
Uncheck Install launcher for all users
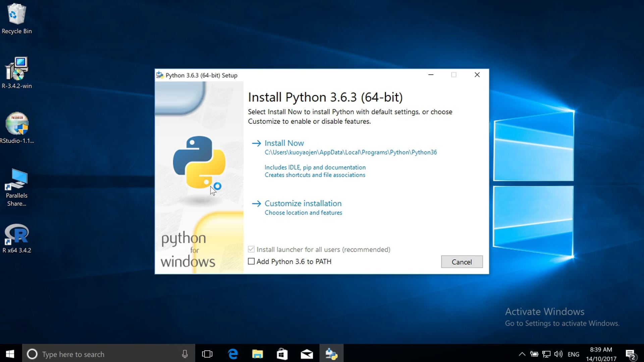point(251,249)
